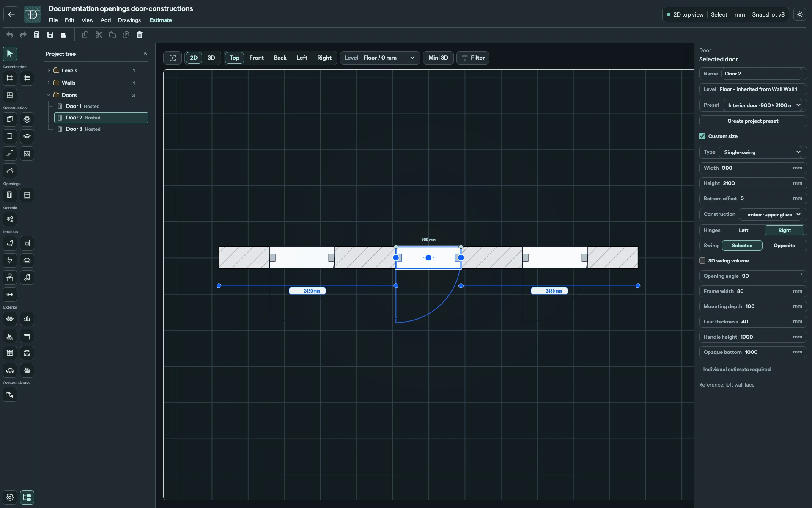Select the window tool in Openings
This screenshot has width=812, height=508.
click(27, 195)
